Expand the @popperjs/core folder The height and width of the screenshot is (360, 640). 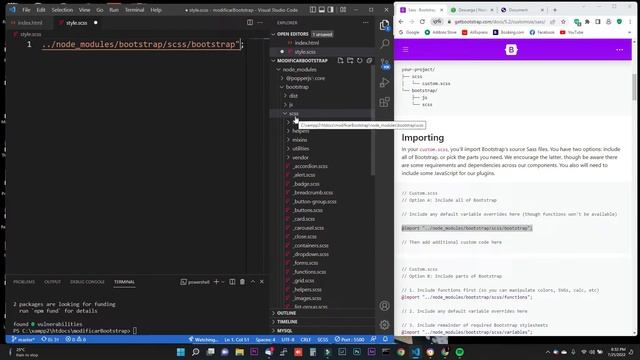(x=282, y=78)
